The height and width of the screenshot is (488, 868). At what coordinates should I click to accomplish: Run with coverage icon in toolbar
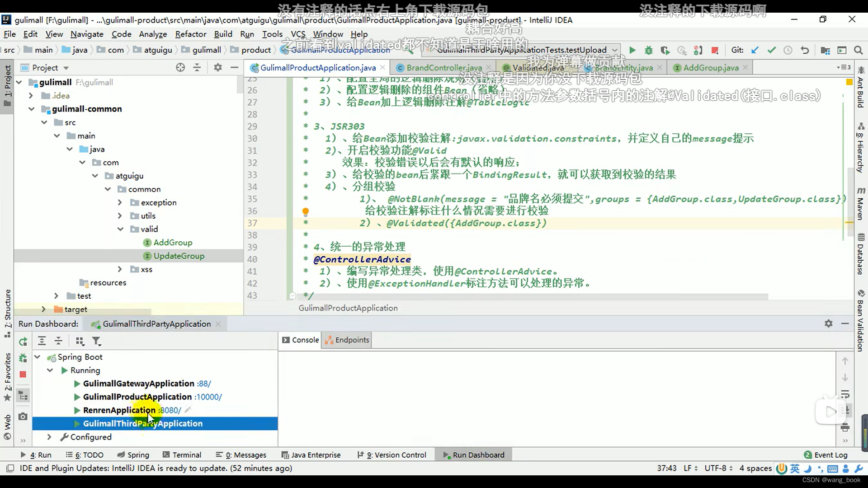tap(665, 50)
